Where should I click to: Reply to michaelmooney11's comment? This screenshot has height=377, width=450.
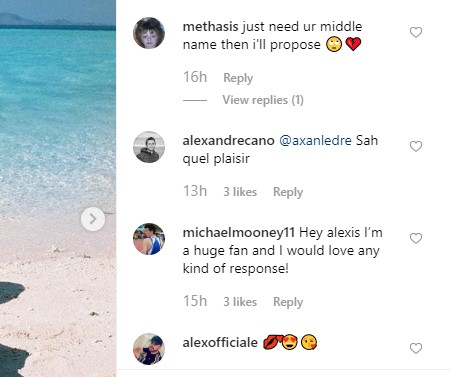288,302
